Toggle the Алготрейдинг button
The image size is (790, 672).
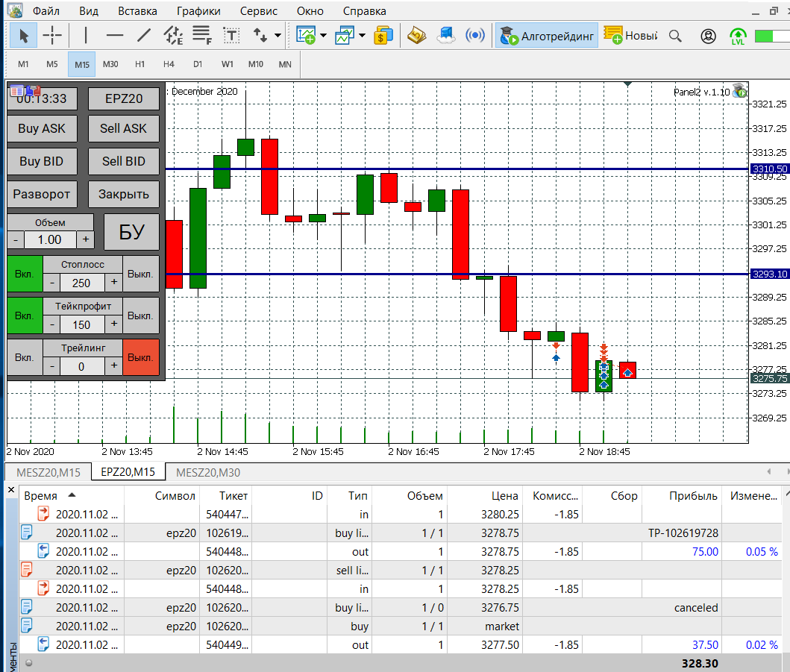point(547,36)
